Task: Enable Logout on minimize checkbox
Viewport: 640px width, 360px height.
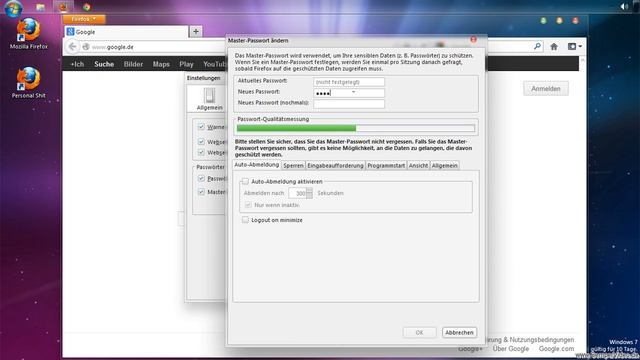Action: click(x=245, y=220)
